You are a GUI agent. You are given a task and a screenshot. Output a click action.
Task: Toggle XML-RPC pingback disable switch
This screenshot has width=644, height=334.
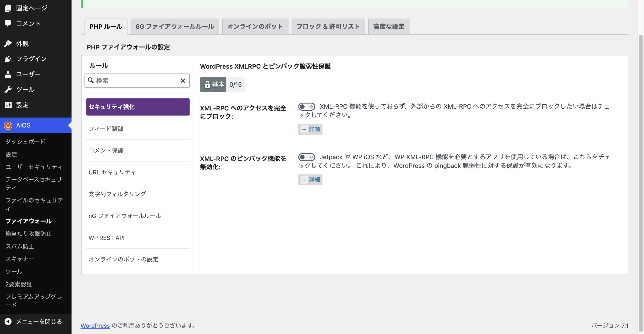(x=306, y=157)
